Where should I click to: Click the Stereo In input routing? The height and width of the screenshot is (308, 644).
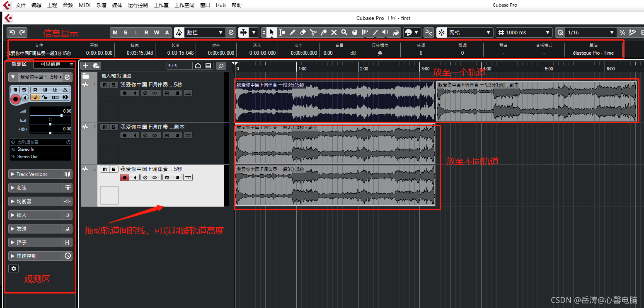pyautogui.click(x=40, y=149)
